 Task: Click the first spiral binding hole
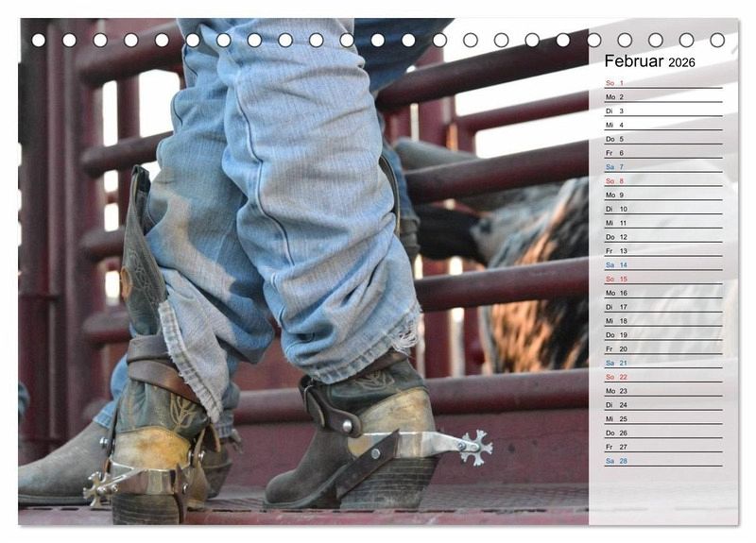click(39, 40)
